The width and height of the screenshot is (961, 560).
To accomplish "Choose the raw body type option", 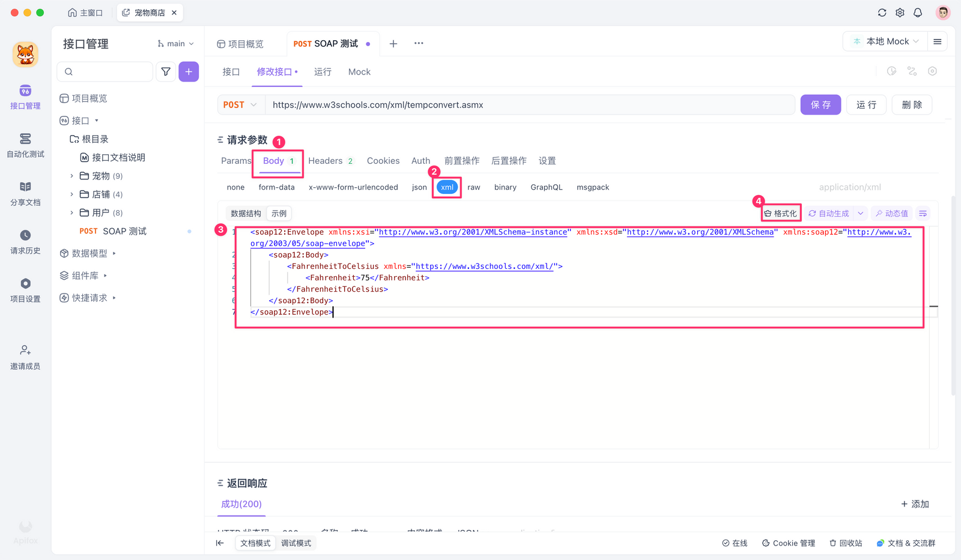I will pos(473,187).
